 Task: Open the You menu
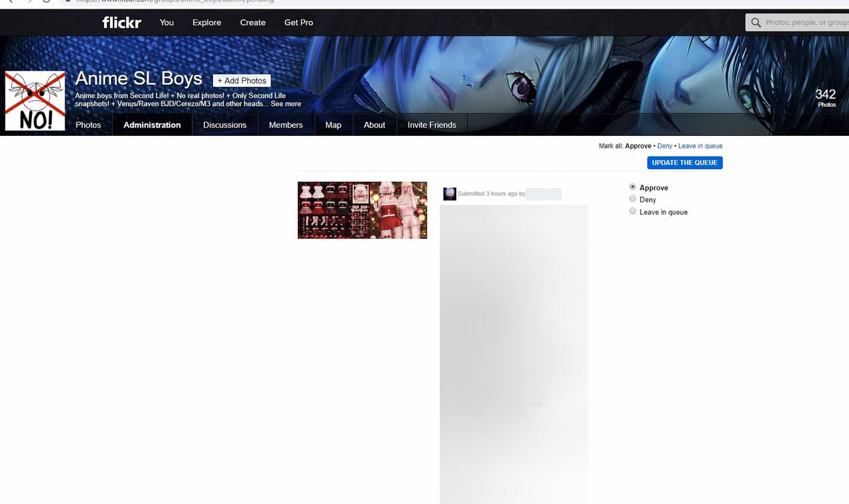(166, 23)
